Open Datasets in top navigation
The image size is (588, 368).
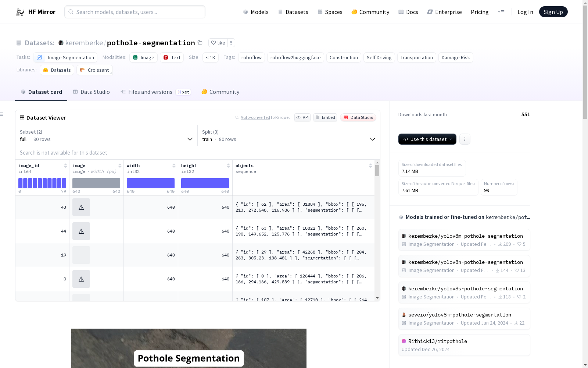293,12
